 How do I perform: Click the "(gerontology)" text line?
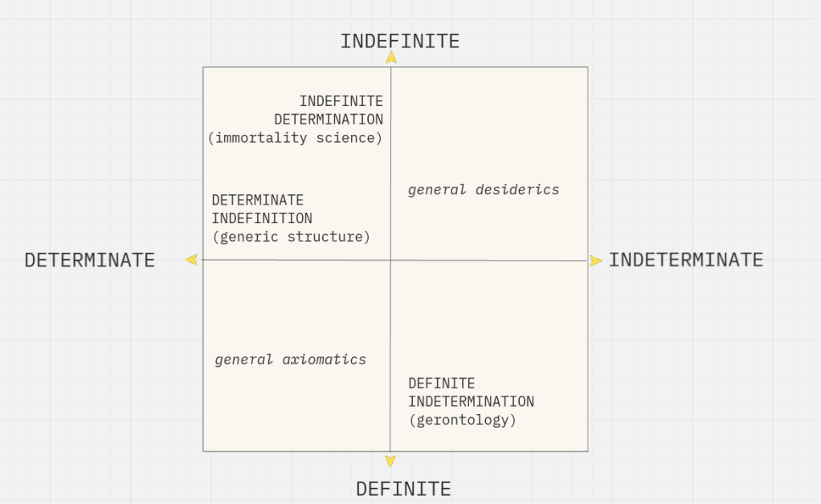[x=462, y=420]
